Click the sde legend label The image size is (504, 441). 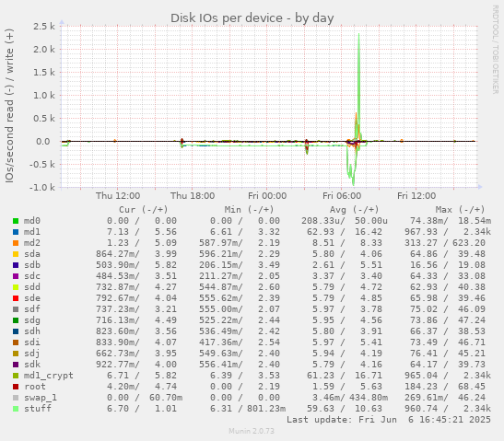[x=32, y=297]
